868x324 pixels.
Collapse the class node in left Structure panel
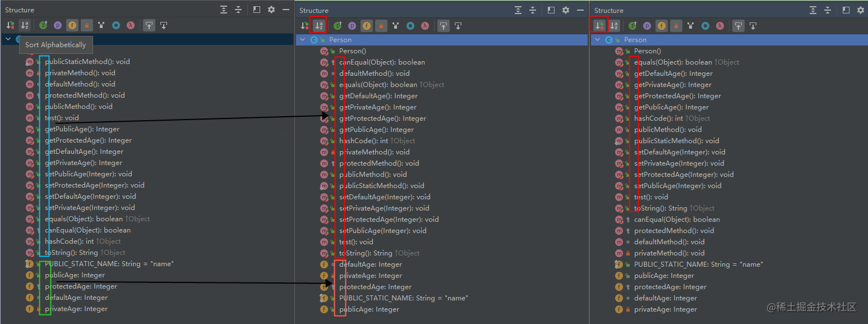8,39
